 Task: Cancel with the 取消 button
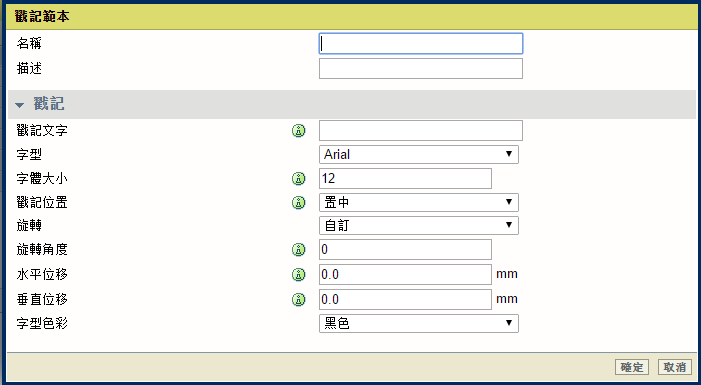(x=675, y=367)
